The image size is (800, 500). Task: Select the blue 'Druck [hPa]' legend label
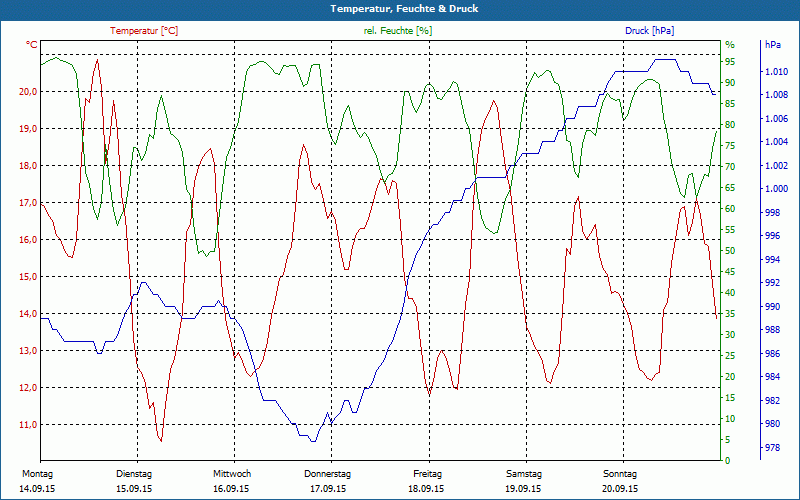(x=649, y=31)
